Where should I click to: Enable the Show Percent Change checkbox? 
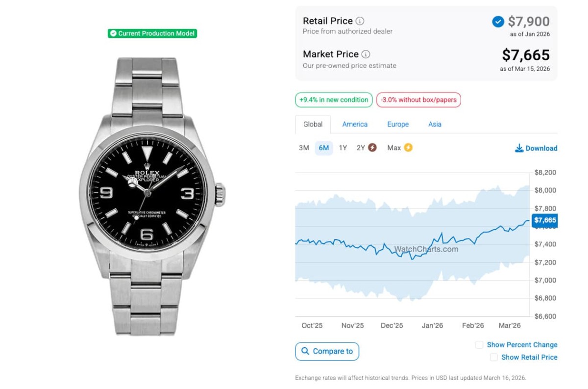point(479,345)
